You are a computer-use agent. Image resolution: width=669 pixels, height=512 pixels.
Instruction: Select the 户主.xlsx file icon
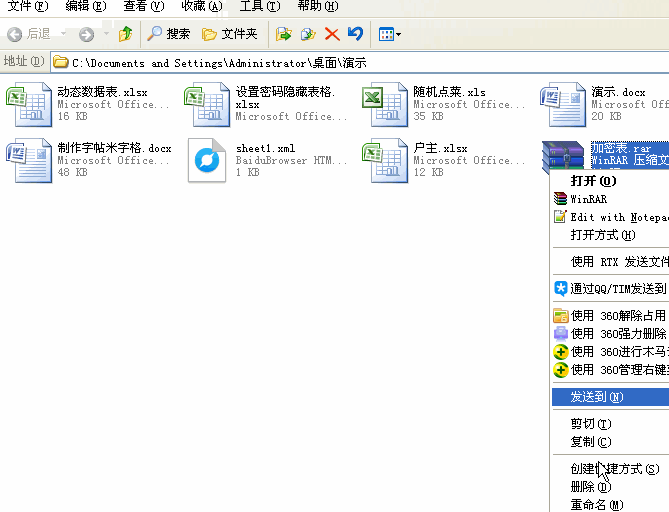(x=385, y=160)
